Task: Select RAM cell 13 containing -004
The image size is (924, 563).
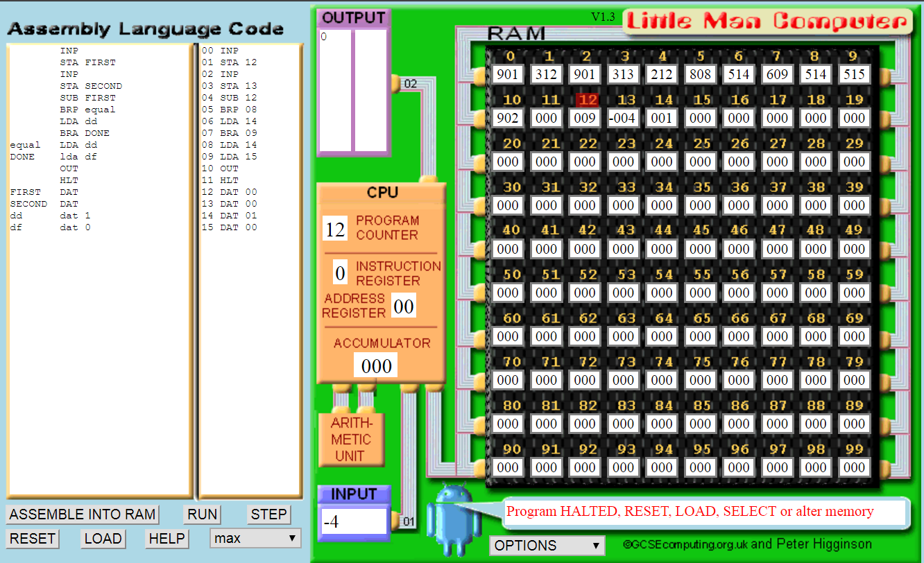Action: click(624, 118)
